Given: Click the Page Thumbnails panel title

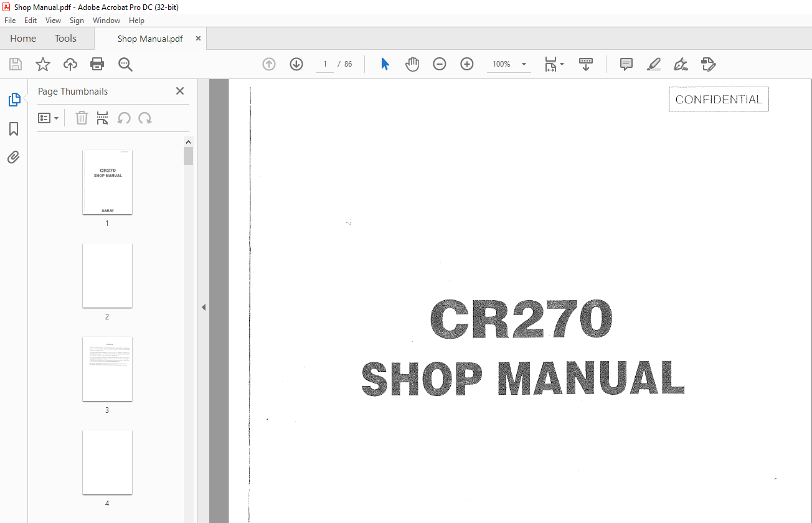Looking at the screenshot, I should point(73,92).
